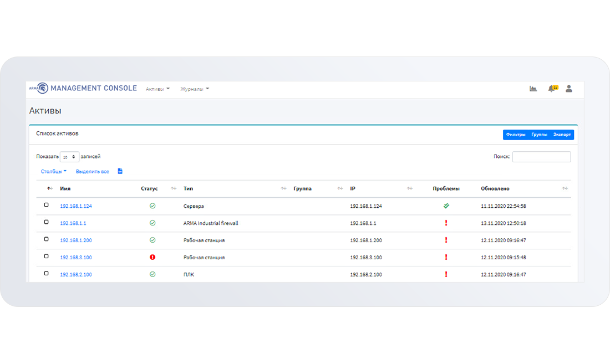Open the 192.168.1.1 asset link
This screenshot has height=364, width=610.
click(73, 223)
